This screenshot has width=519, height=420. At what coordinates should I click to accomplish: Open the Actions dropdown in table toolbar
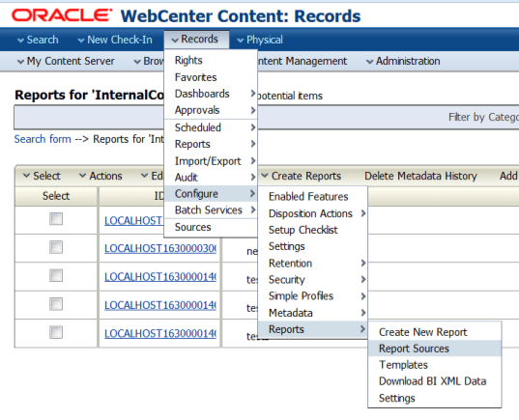101,176
